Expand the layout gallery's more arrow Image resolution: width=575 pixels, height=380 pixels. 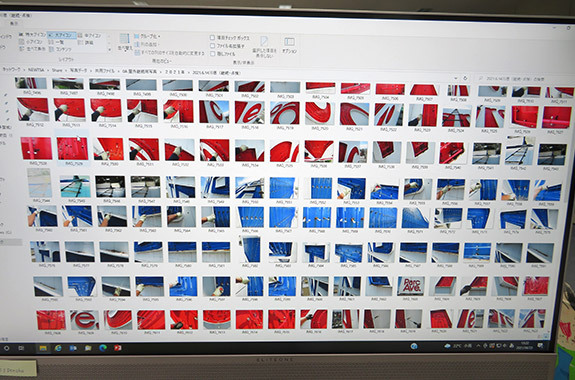click(109, 50)
